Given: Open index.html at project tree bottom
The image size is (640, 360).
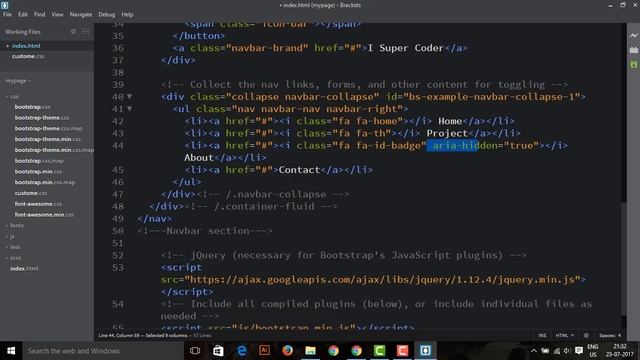Looking at the screenshot, I should click(24, 269).
